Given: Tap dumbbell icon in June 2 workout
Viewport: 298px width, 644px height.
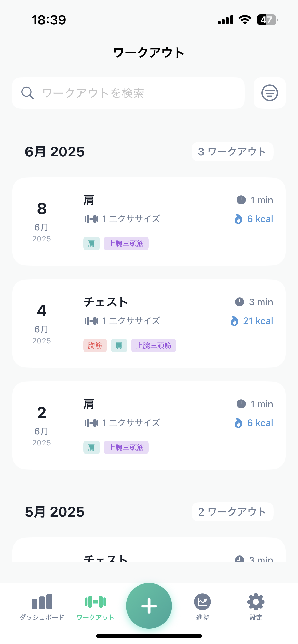Looking at the screenshot, I should (x=91, y=423).
